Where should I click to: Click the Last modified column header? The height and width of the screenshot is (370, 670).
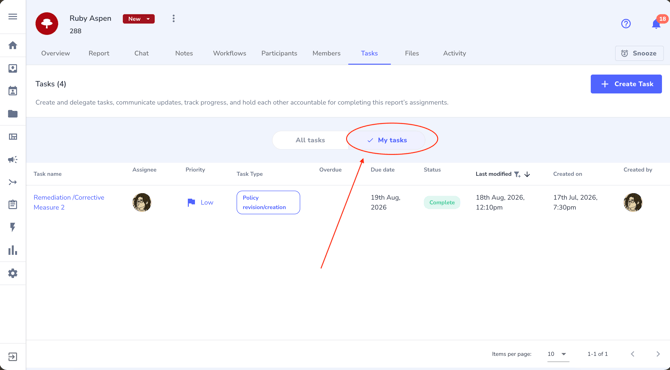(x=494, y=174)
